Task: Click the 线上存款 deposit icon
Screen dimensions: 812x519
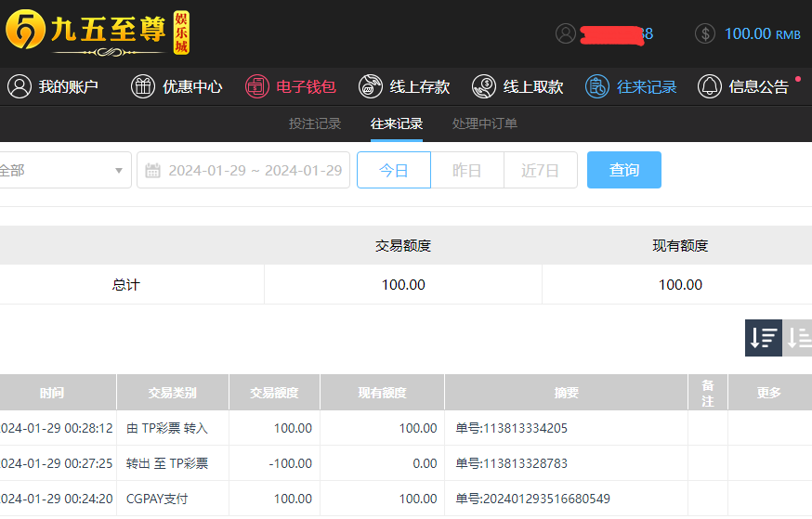Action: (371, 86)
